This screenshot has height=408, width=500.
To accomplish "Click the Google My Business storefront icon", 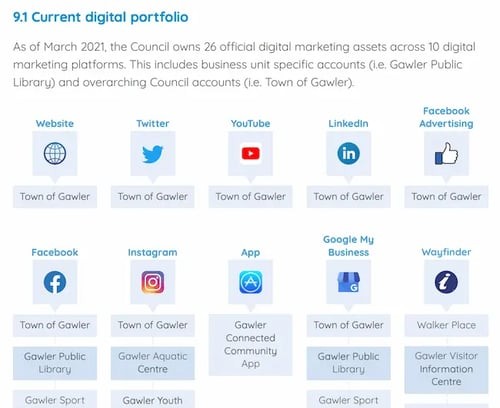I will click(x=349, y=282).
